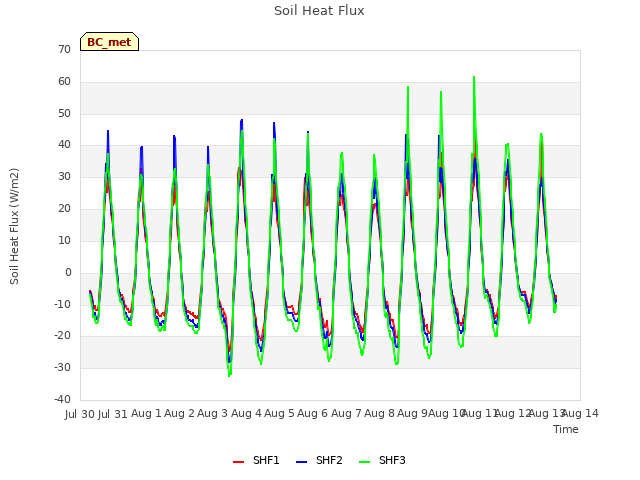Click the Aug 14 x-axis date label
The image size is (640, 480).
581,413
